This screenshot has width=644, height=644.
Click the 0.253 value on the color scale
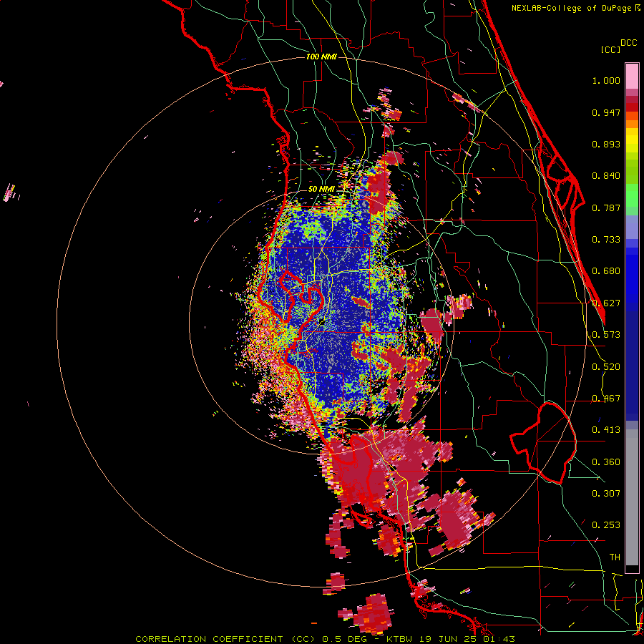(x=606, y=525)
